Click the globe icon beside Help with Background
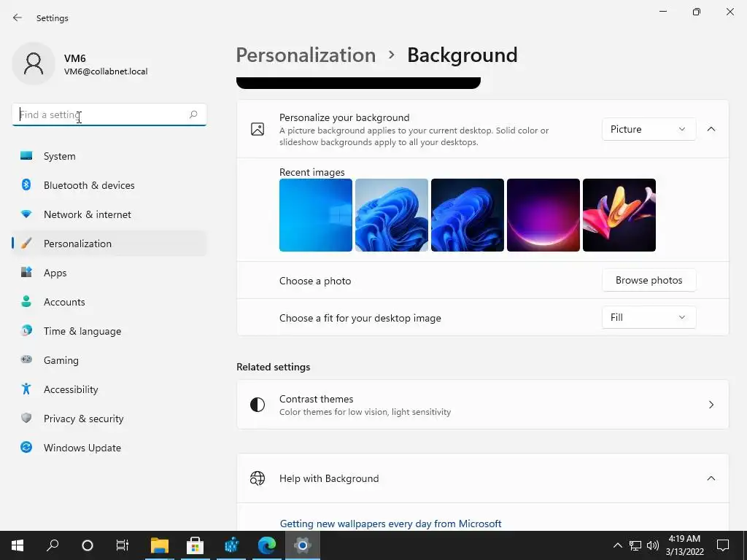Viewport: 747px width, 560px height. click(x=258, y=478)
